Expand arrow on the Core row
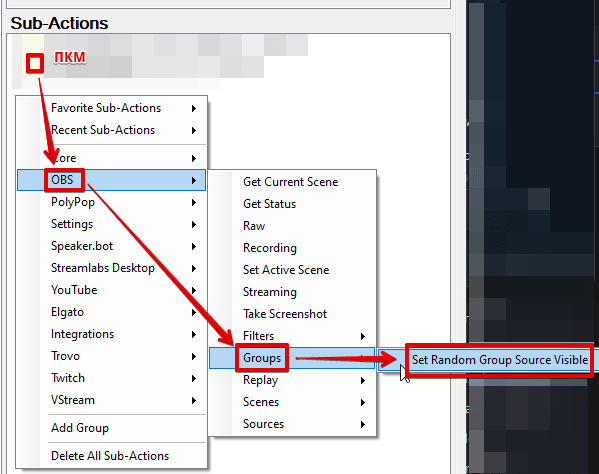Screen dimensions: 599x474 point(194,159)
